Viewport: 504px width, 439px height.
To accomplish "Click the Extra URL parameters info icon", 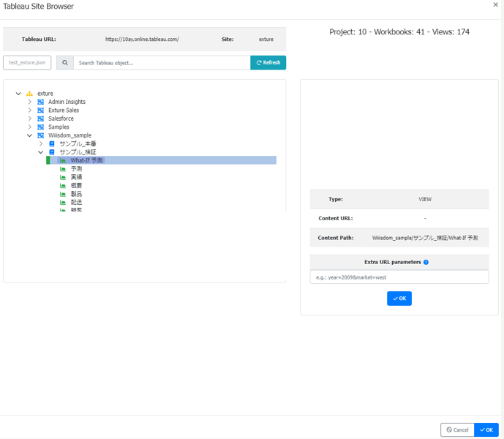I will (x=426, y=262).
